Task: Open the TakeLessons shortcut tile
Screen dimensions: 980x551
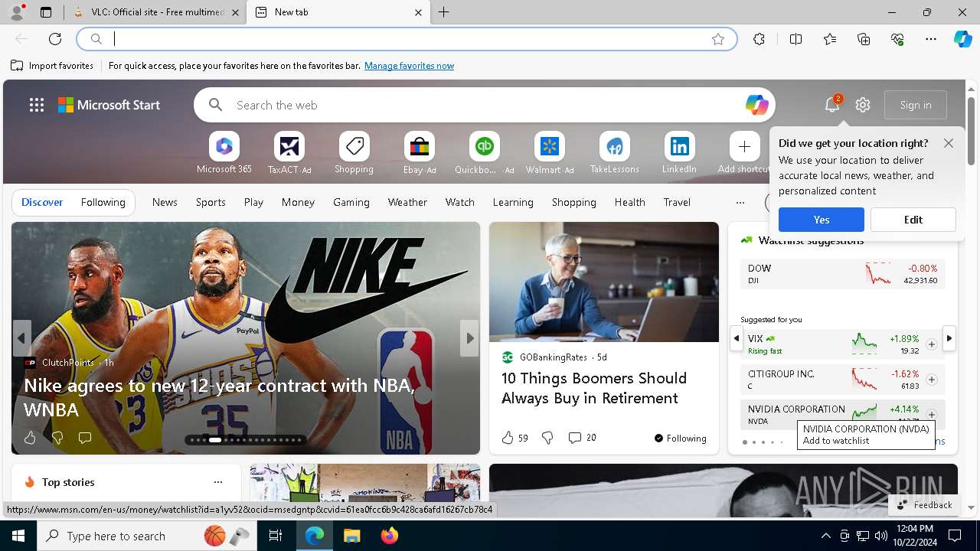Action: click(614, 153)
